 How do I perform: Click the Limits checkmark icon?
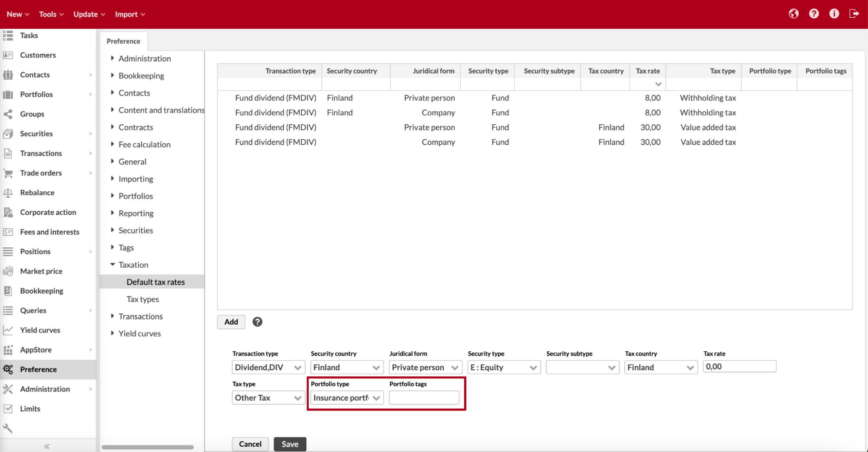pyautogui.click(x=8, y=409)
